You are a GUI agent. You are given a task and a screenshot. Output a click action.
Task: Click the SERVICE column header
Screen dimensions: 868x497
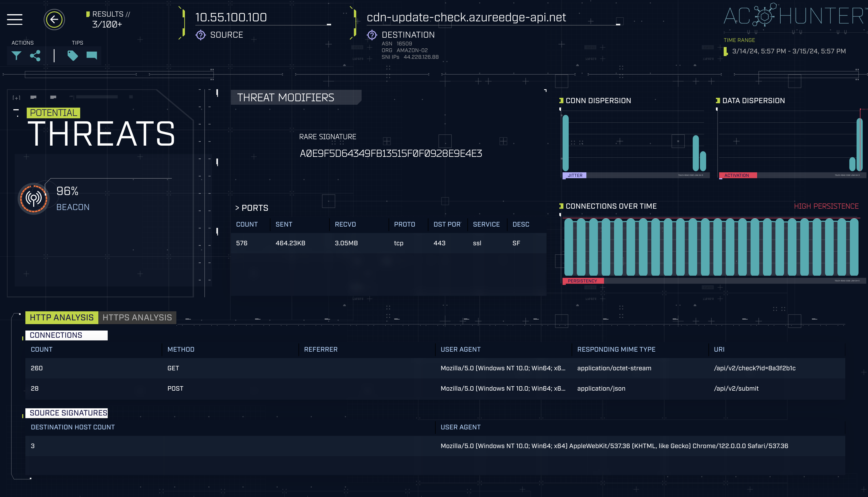tap(486, 224)
